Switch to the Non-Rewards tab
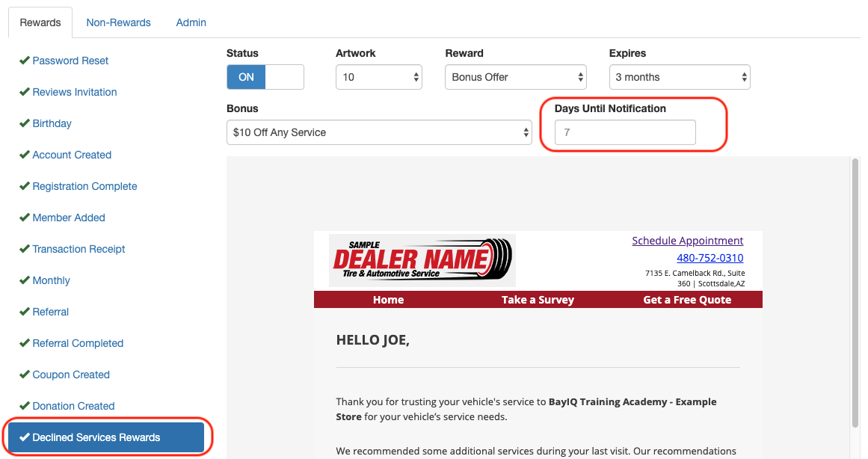 click(118, 22)
